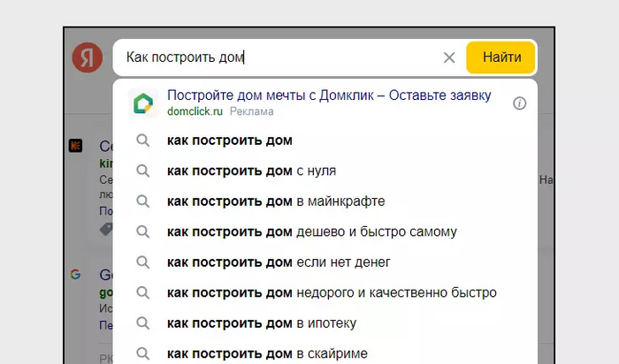Select suggestion "как построить дом"
The width and height of the screenshot is (619, 364).
coord(229,140)
